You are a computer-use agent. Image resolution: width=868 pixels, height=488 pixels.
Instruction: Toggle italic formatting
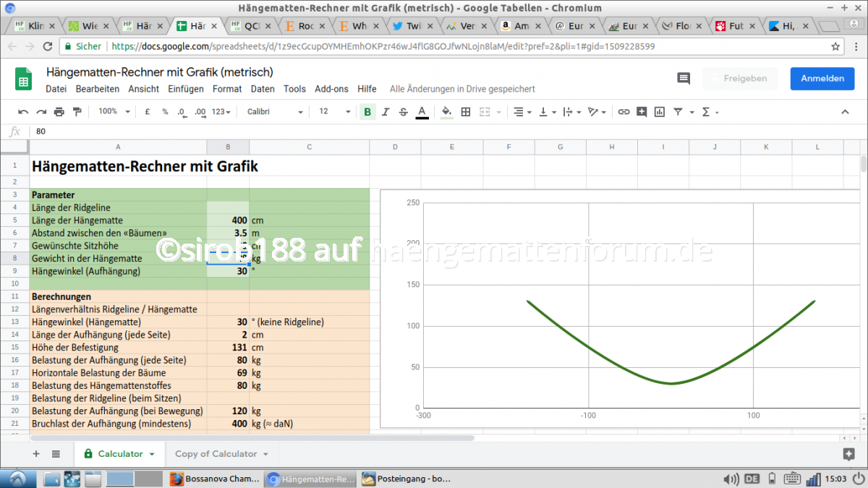tap(386, 112)
